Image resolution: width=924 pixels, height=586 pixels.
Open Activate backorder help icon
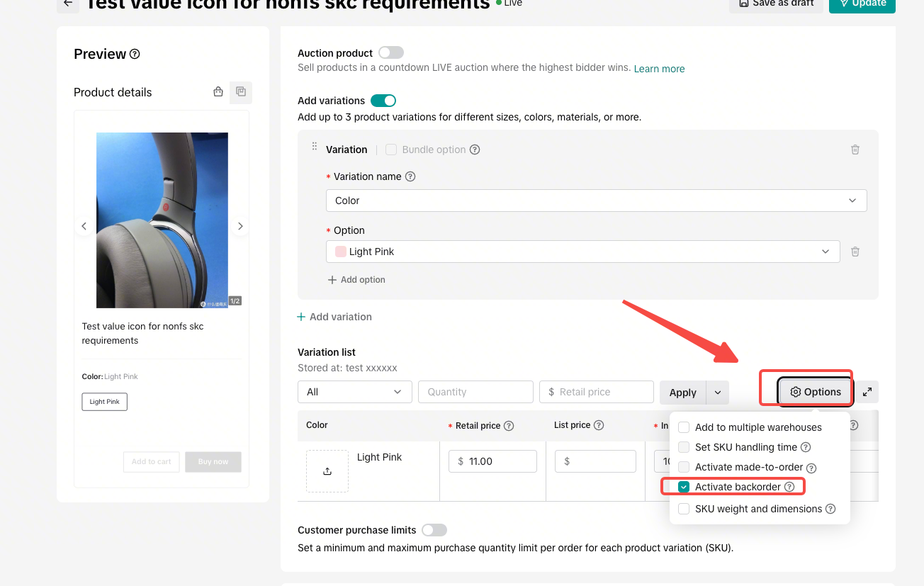789,487
